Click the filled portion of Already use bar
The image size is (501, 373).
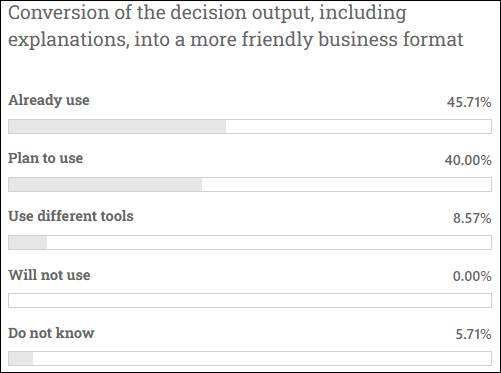(117, 126)
